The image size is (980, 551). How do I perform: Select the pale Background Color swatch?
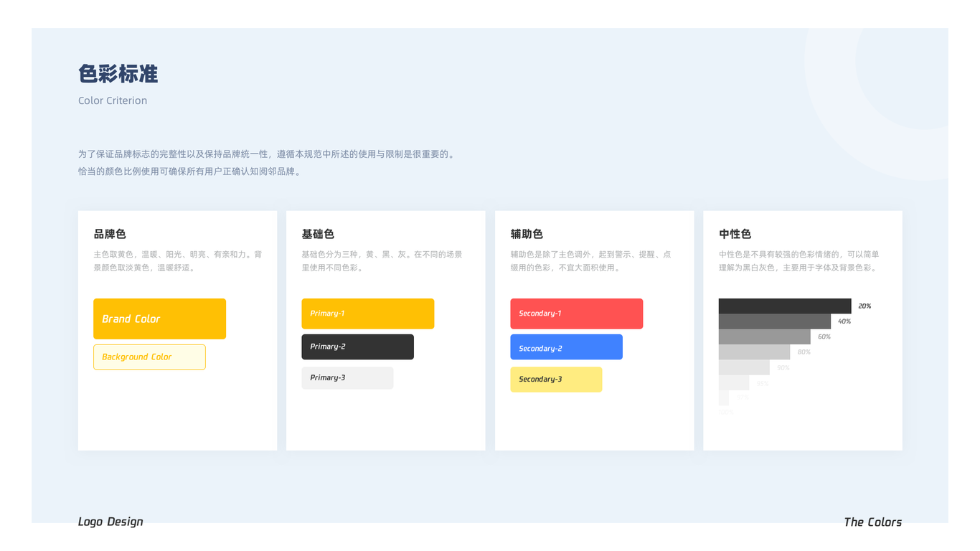[149, 357]
